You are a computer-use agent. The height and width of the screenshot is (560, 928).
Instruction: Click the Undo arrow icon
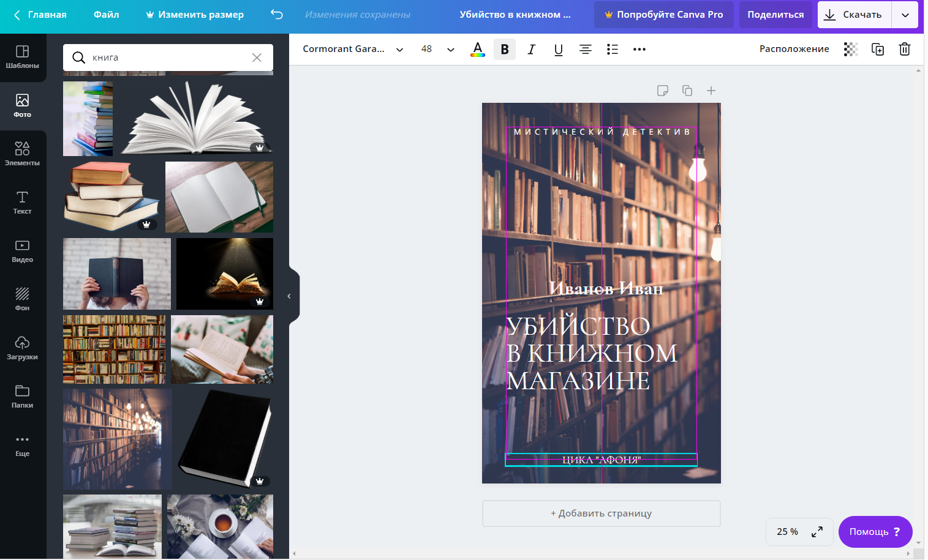tap(277, 14)
